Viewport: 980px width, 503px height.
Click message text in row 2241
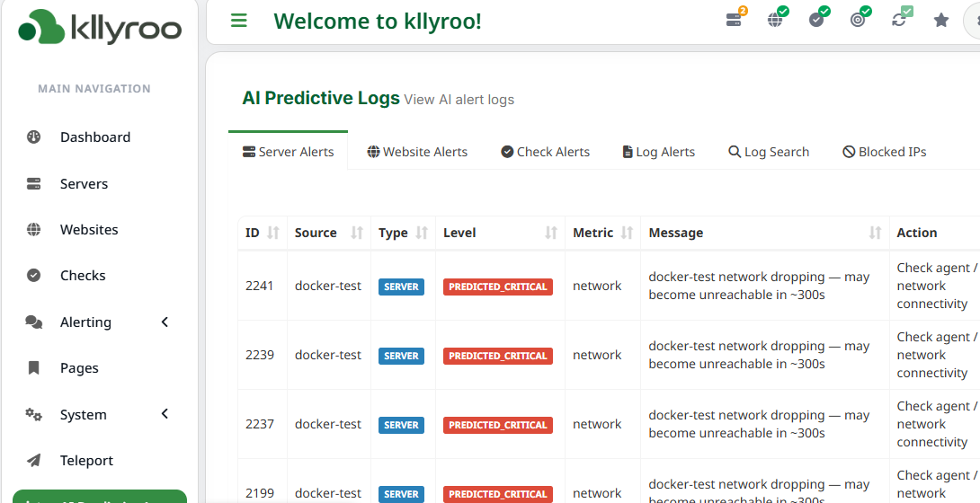[759, 286]
